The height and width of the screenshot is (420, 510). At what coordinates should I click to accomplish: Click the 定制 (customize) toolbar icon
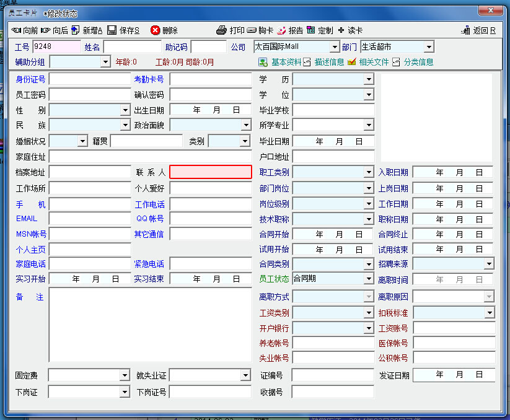(311, 30)
